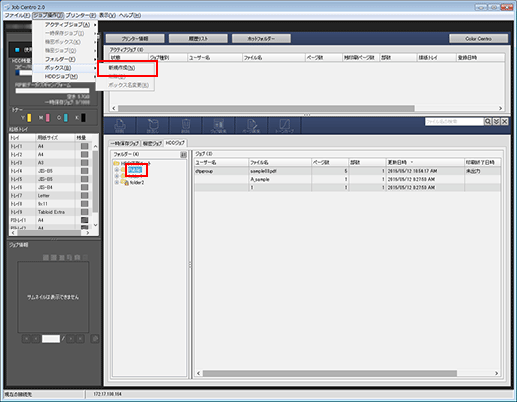
Task: Select the sample03.pdf job row
Action: click(x=347, y=171)
